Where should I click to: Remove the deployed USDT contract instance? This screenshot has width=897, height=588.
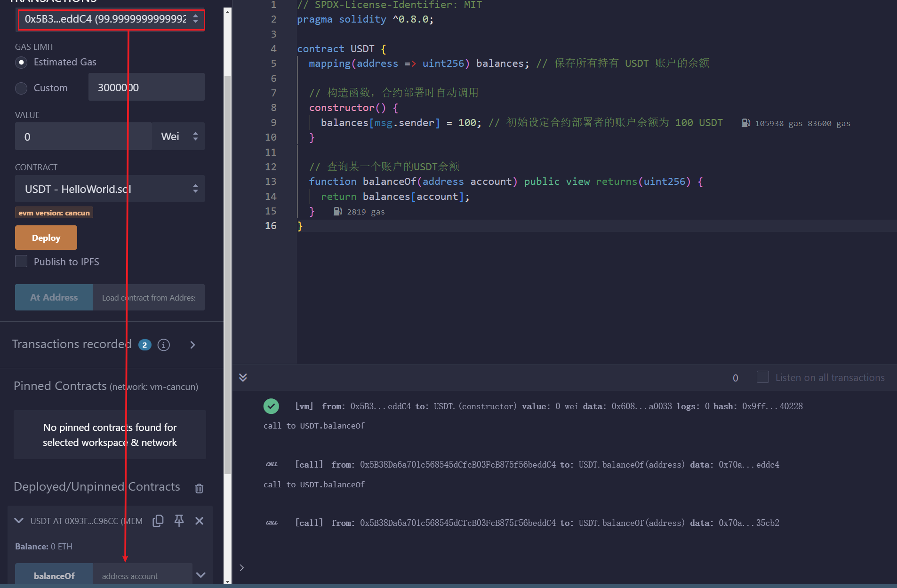(x=199, y=521)
